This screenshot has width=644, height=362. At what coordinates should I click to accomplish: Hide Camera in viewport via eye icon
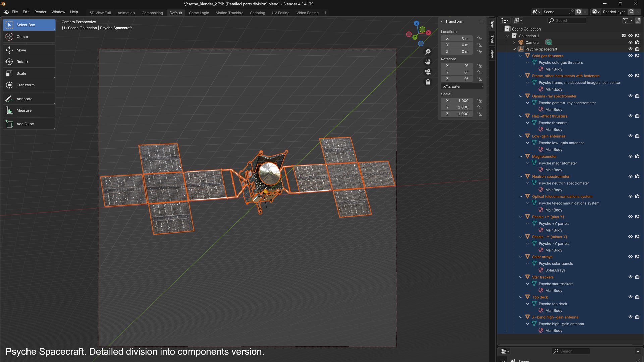click(x=630, y=42)
